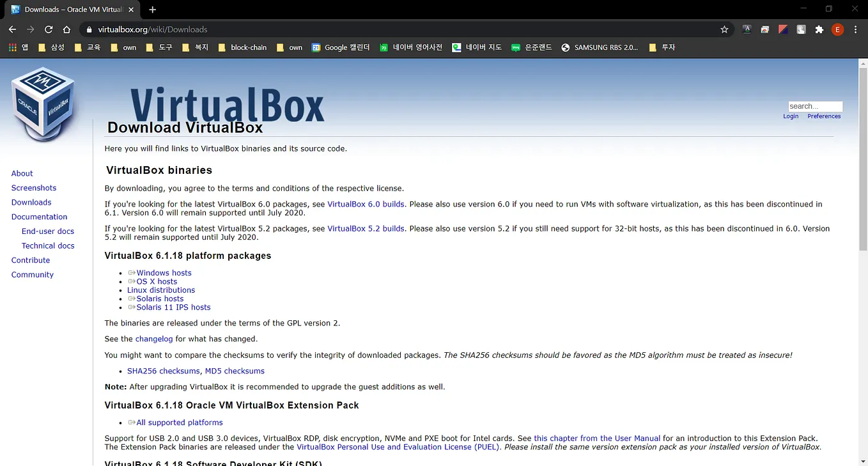Open the 도구 bookmark folder
This screenshot has width=868, height=466.
tap(159, 47)
